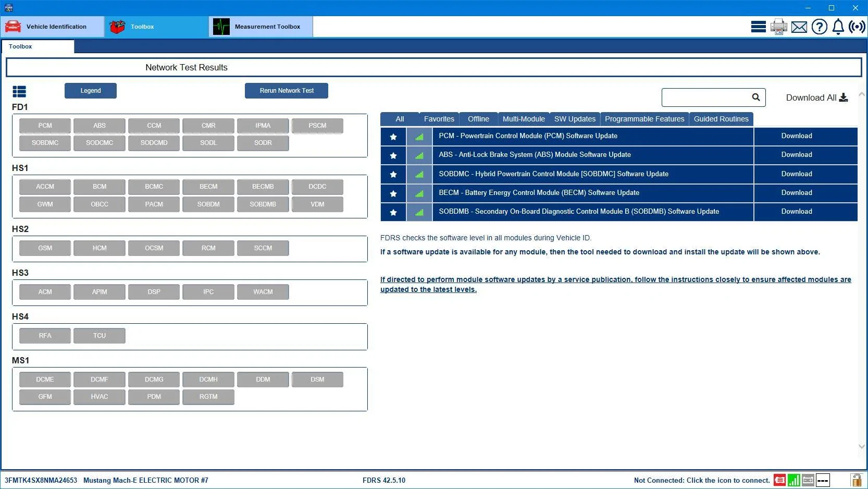Click signal bars icon in PCM row
The image size is (868, 489).
419,137
